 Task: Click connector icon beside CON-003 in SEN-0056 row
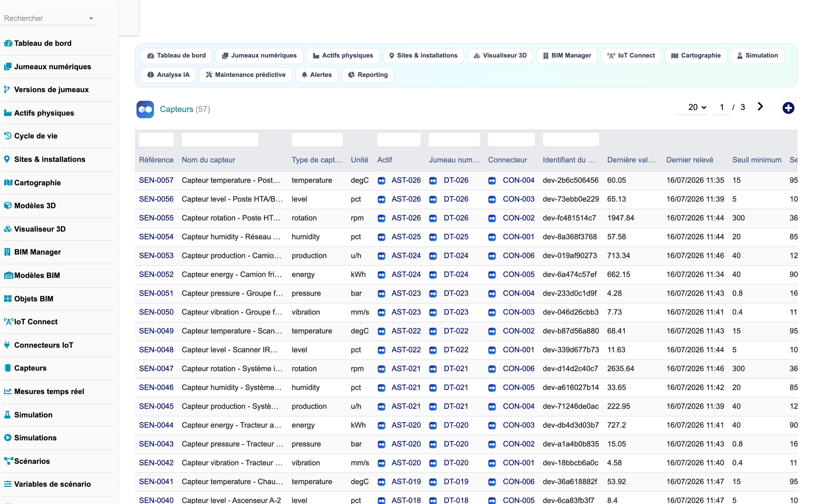[x=492, y=200]
